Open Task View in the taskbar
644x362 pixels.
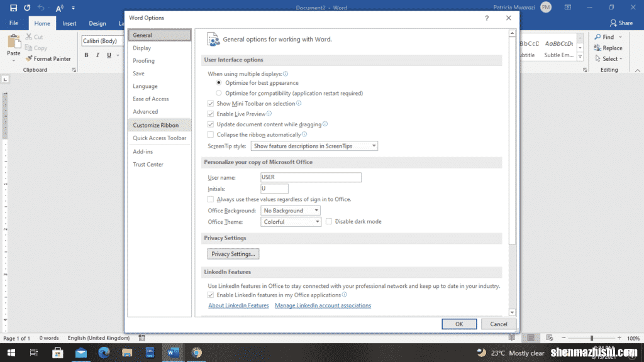[x=34, y=353]
